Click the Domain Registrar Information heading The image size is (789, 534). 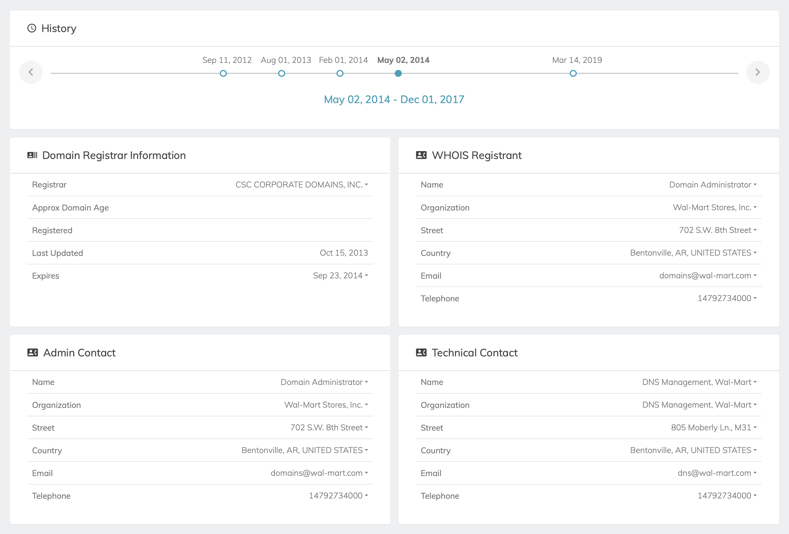click(114, 155)
